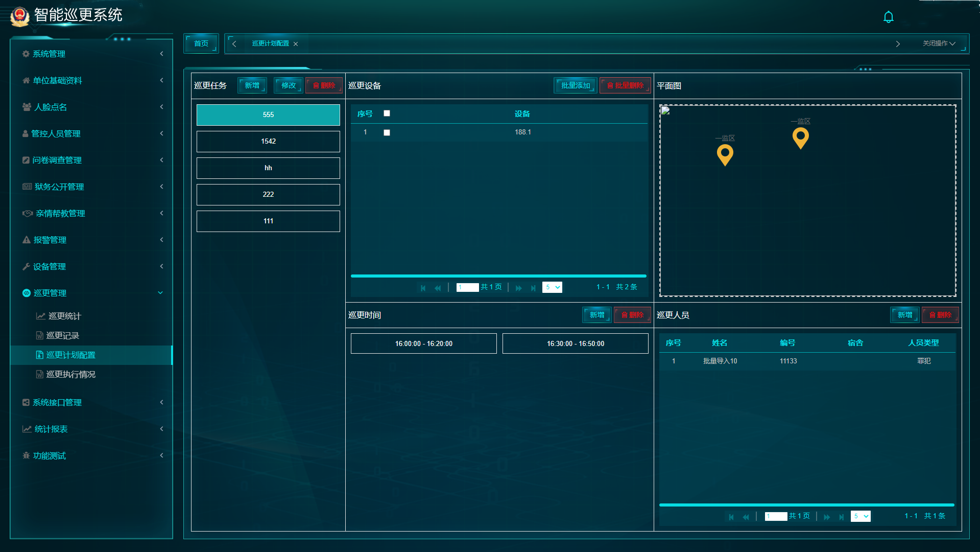980x552 pixels.
Task: Click the second 一监区 map pin marker
Action: coord(800,137)
